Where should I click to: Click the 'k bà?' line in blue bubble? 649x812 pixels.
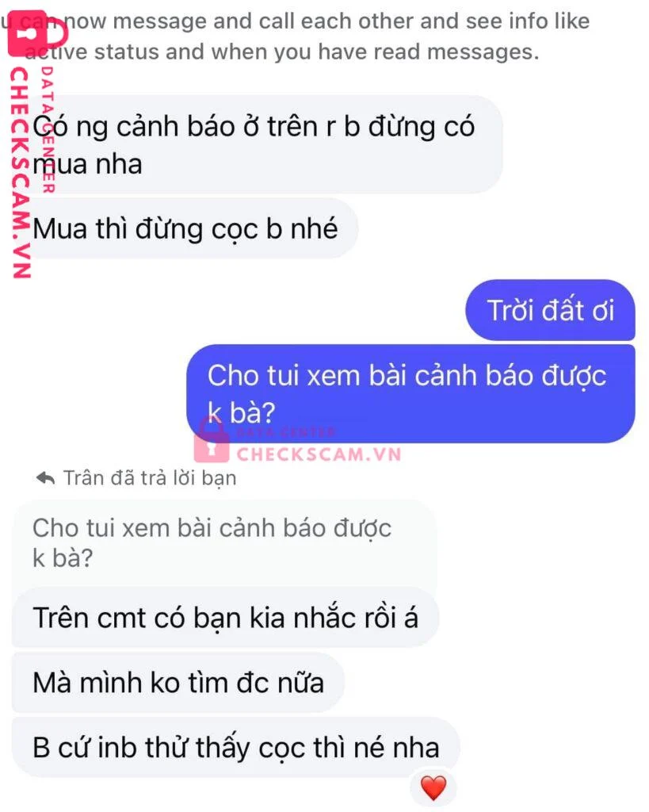point(241,412)
